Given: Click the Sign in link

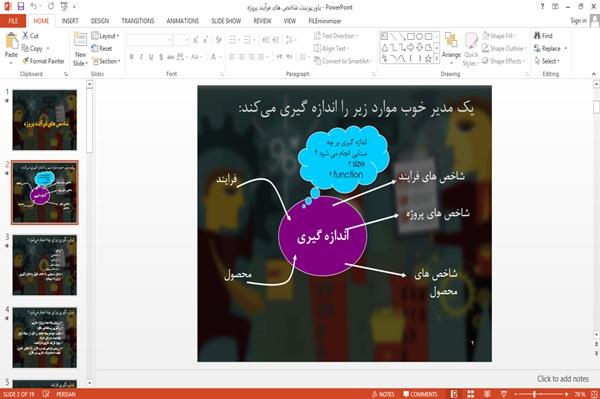Looking at the screenshot, I should click(578, 21).
